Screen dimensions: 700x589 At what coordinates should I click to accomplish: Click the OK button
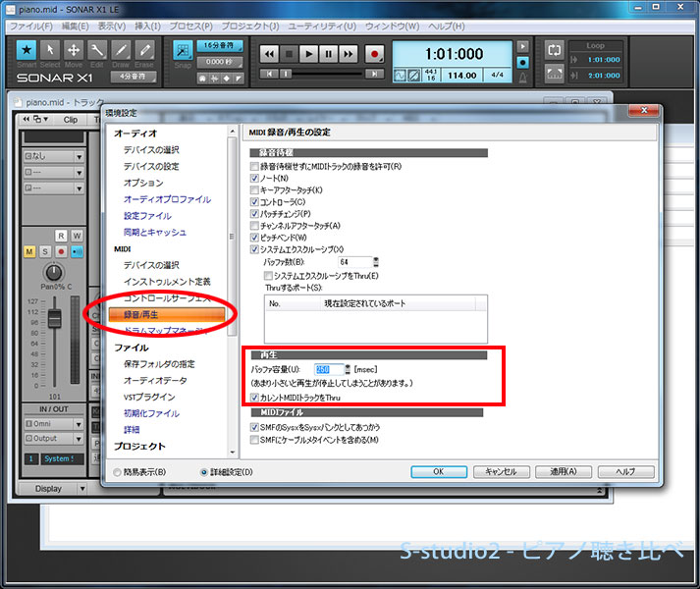(x=438, y=471)
